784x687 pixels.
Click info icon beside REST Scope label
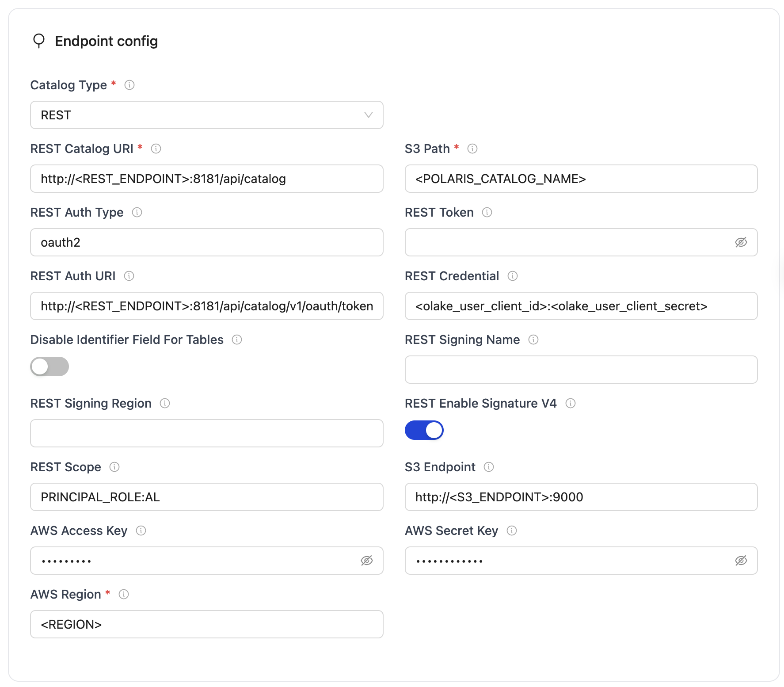tap(114, 467)
